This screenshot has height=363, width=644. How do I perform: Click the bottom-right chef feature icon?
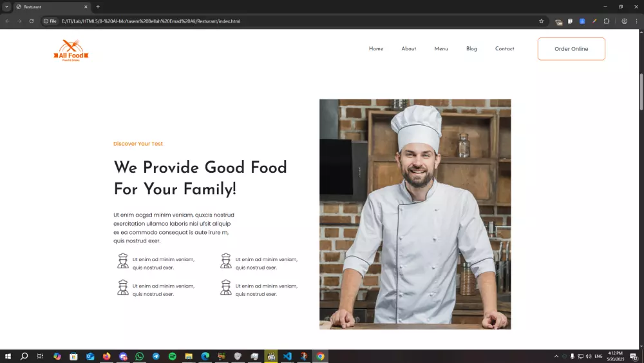(226, 288)
